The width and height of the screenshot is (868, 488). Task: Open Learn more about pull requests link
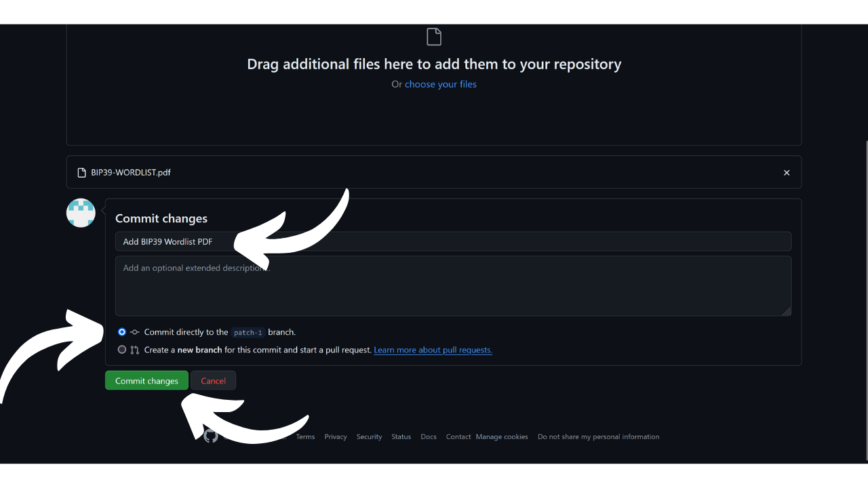click(433, 350)
